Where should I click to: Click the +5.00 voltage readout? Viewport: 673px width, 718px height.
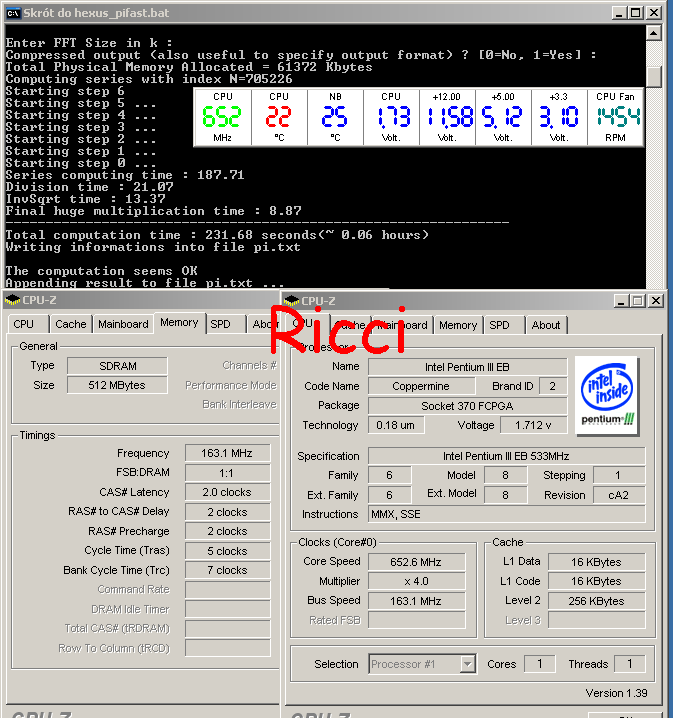coord(503,118)
